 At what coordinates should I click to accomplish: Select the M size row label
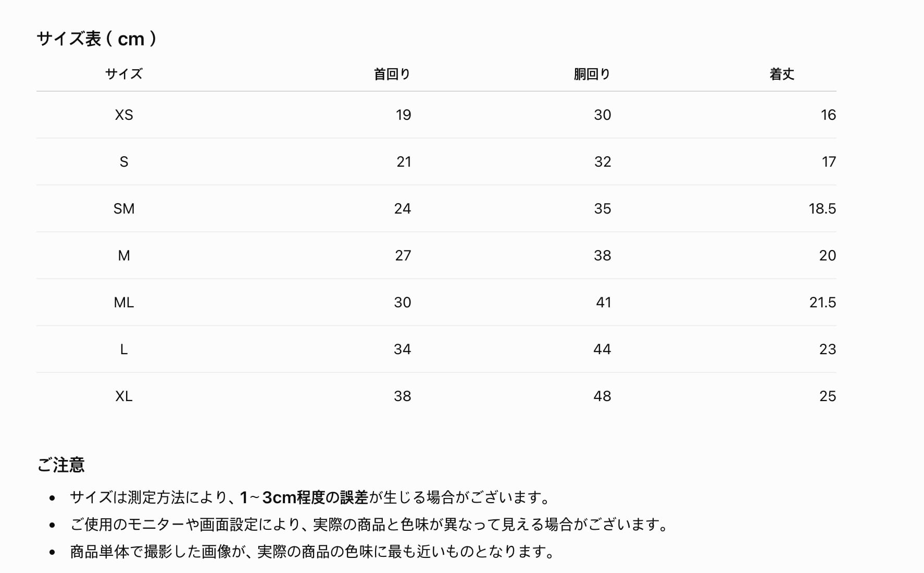click(124, 255)
